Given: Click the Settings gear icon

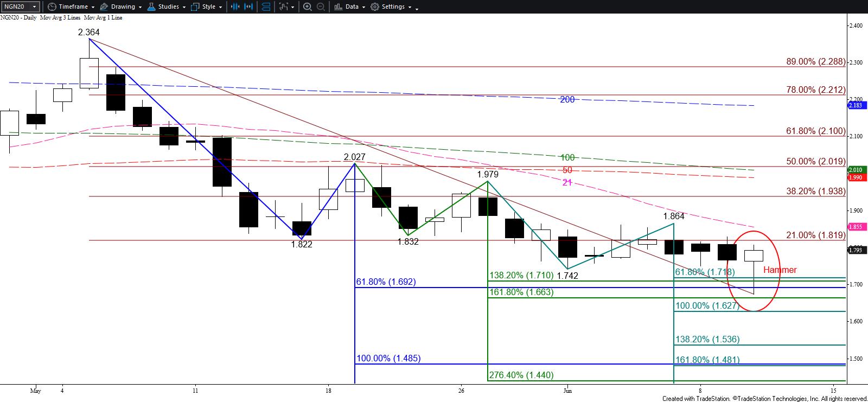Looking at the screenshot, I should [x=375, y=7].
